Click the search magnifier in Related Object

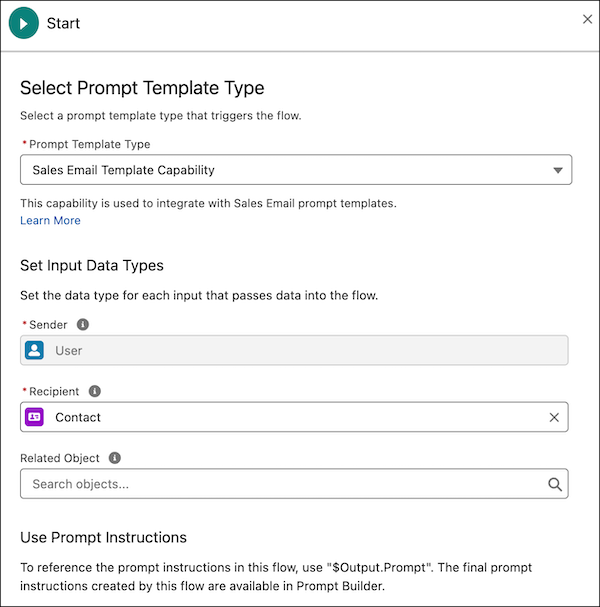click(x=555, y=484)
